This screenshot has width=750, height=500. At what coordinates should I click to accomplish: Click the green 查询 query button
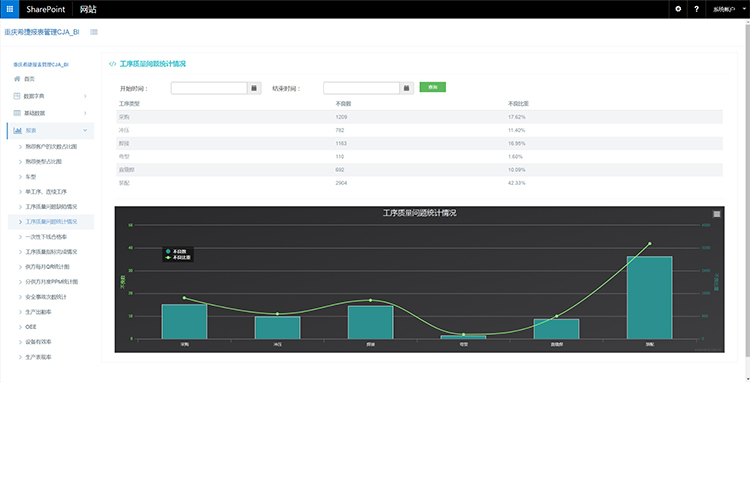coord(432,88)
